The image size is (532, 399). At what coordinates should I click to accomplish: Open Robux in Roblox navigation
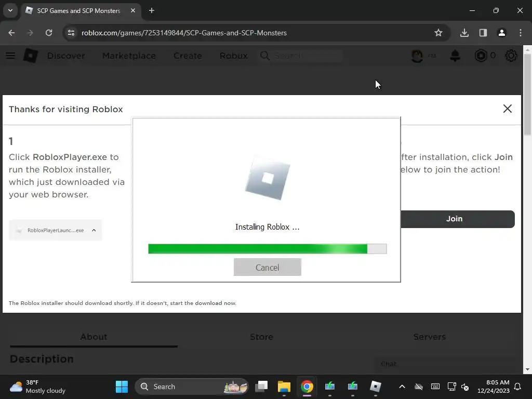(233, 56)
